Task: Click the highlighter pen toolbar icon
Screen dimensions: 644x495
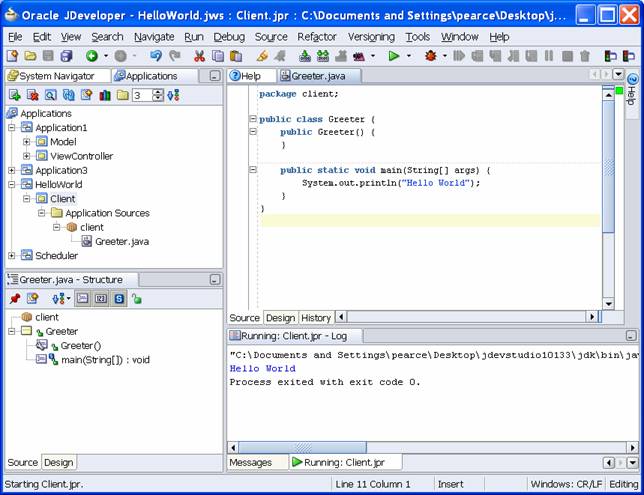Action: tap(262, 55)
